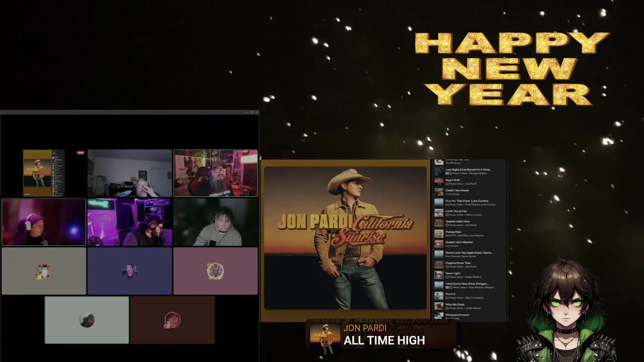
Task: Click the green-eyed anime avatar overlay
Action: coord(567,310)
